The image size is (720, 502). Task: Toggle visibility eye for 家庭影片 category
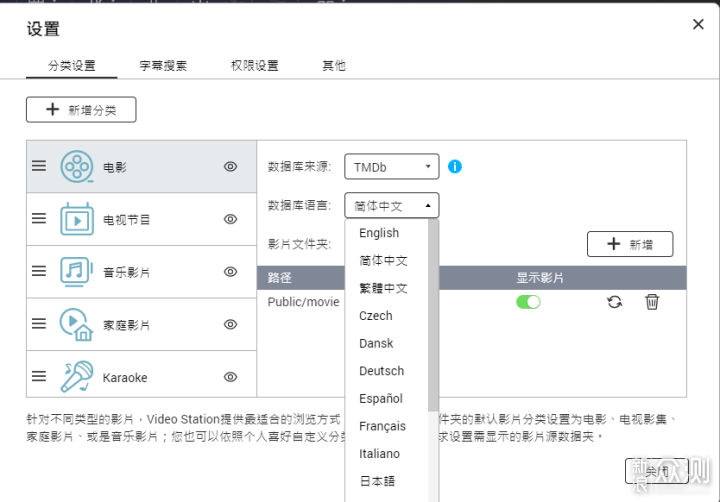click(231, 324)
